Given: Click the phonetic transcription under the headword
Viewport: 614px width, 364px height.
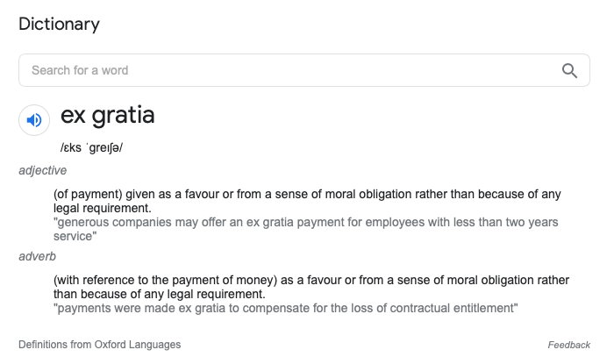Looking at the screenshot, I should pos(91,147).
